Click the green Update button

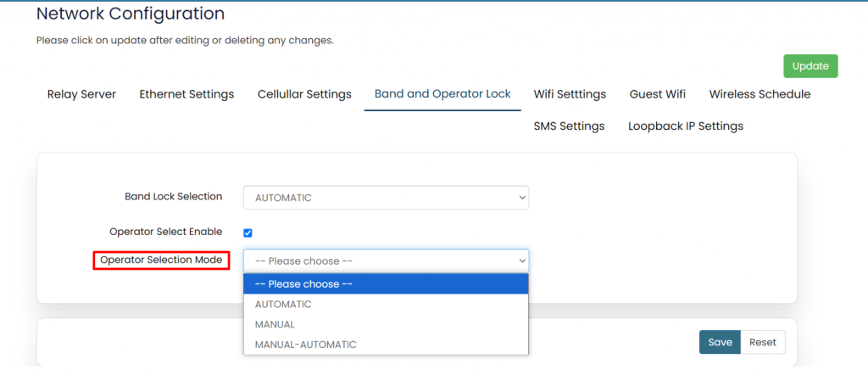[810, 66]
